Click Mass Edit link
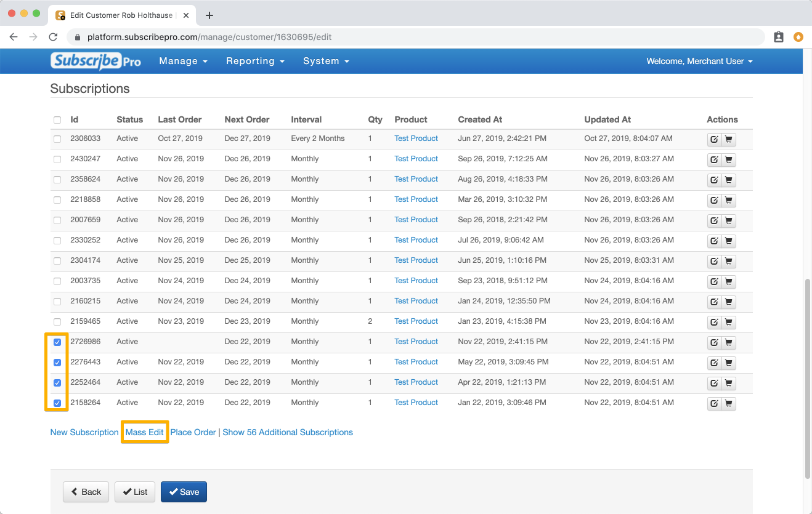Image resolution: width=812 pixels, height=514 pixels. coord(145,432)
